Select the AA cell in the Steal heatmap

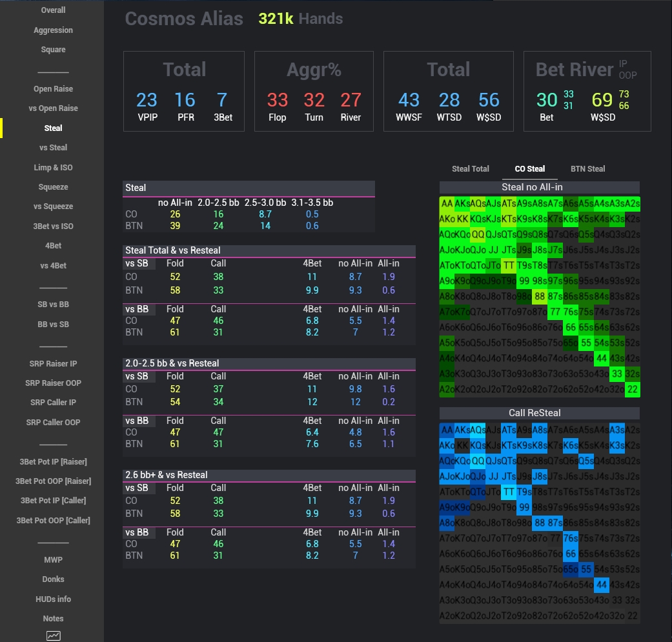(x=447, y=203)
